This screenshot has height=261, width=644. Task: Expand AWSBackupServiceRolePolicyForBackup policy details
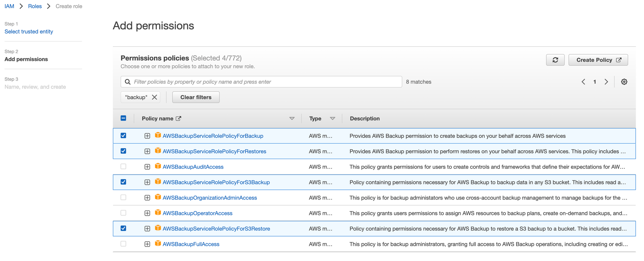(147, 136)
